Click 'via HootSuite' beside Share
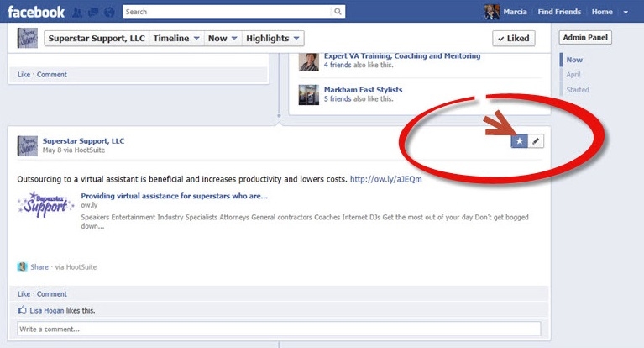Image resolution: width=644 pixels, height=348 pixels. (x=76, y=267)
